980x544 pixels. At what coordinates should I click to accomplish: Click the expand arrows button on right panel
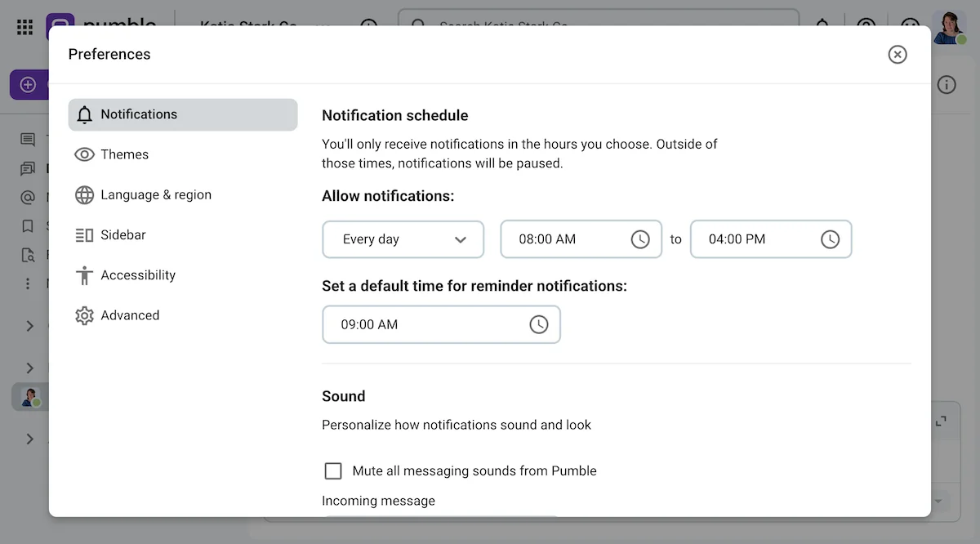tap(941, 419)
